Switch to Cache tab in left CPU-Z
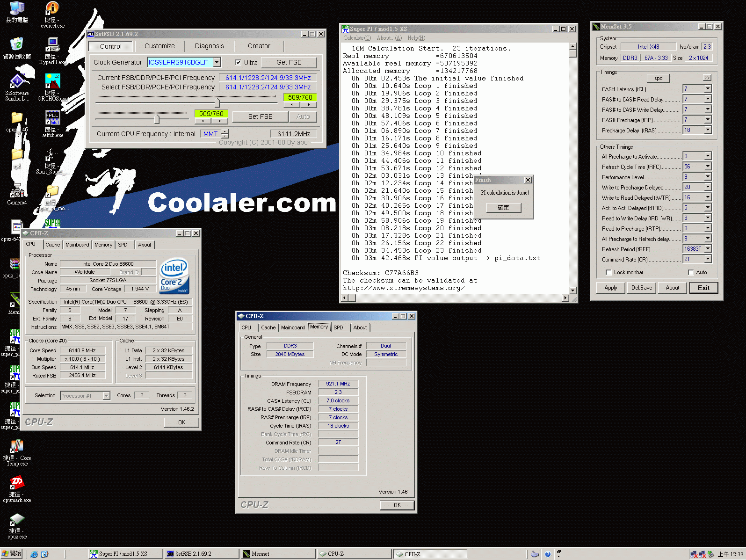 click(53, 245)
